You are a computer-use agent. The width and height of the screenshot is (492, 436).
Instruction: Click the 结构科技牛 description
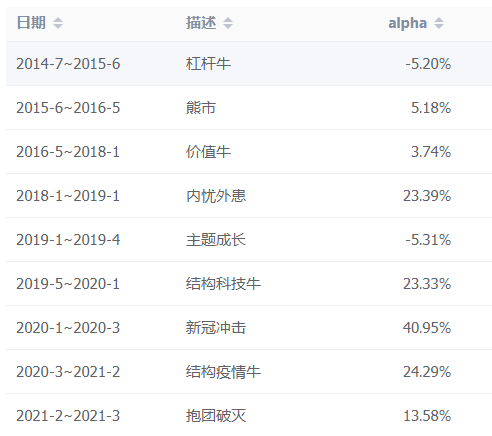coord(223,284)
